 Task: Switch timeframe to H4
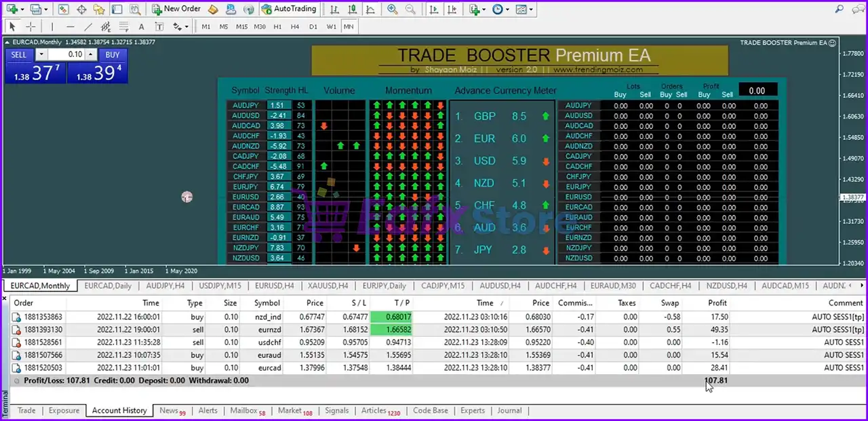tap(295, 26)
